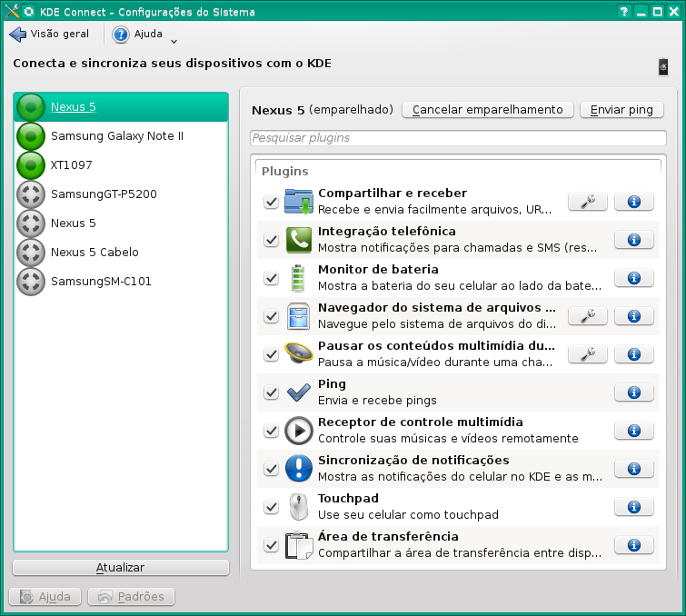Show info about the Touchpad plugin
686x616 pixels.
tap(634, 507)
